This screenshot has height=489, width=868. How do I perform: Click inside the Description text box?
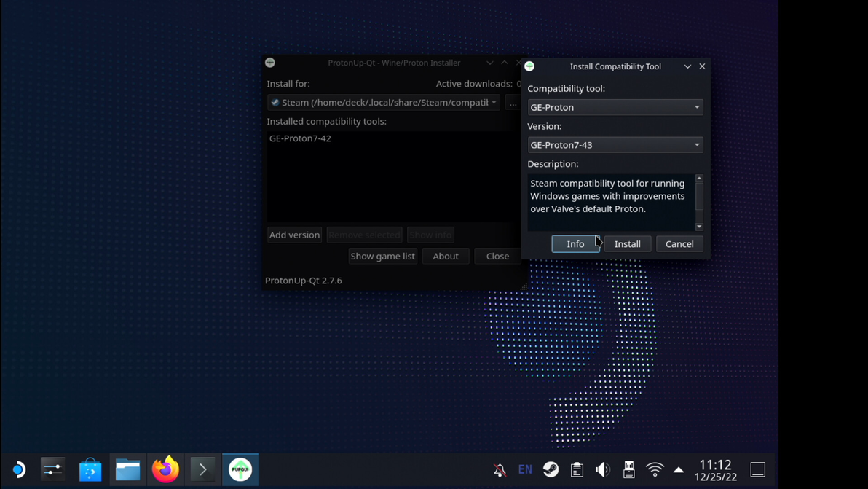point(611,203)
